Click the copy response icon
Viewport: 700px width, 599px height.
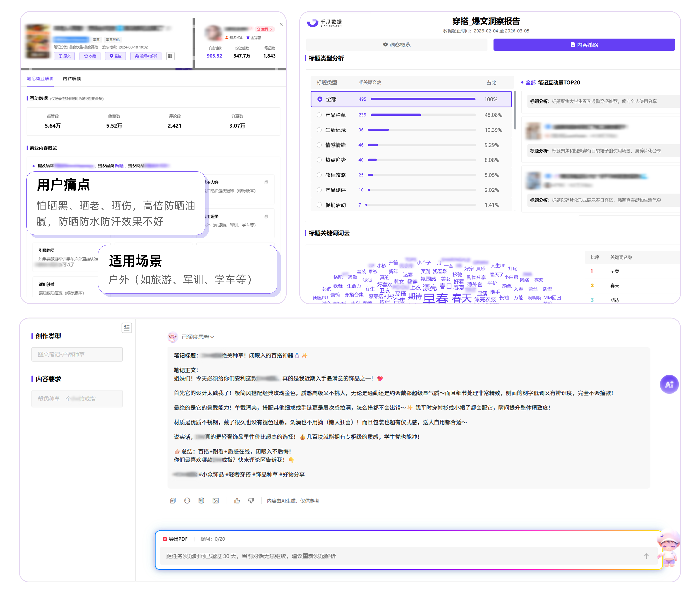173,500
